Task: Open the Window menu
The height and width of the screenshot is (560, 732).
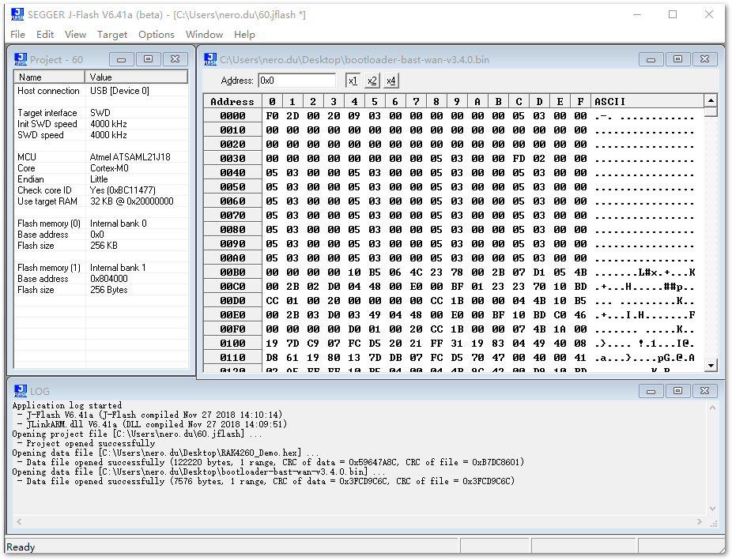Action: (x=204, y=35)
